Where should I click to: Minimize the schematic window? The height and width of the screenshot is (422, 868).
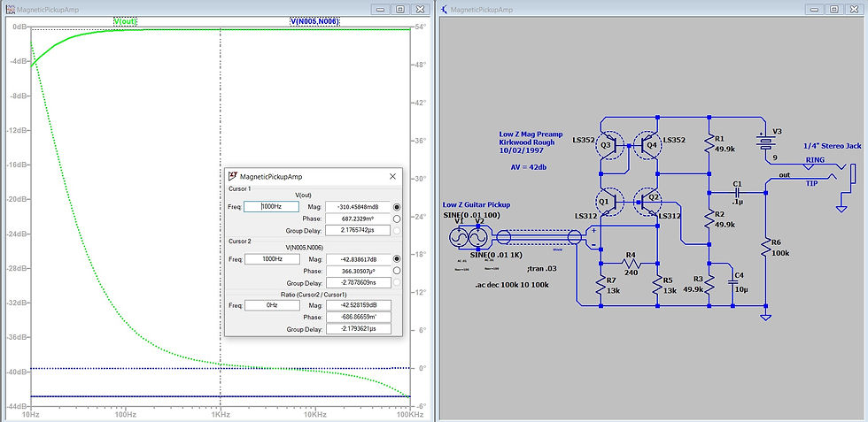[x=815, y=10]
